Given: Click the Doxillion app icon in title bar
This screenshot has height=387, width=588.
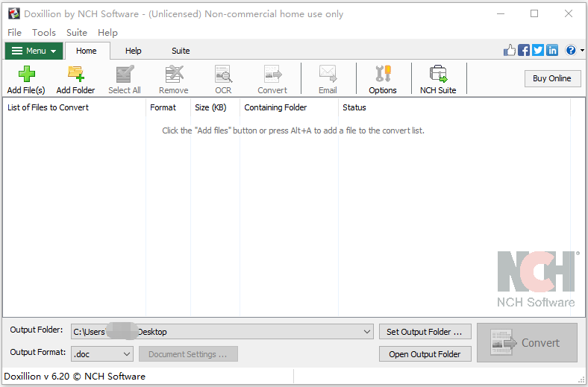Looking at the screenshot, I should tap(14, 14).
